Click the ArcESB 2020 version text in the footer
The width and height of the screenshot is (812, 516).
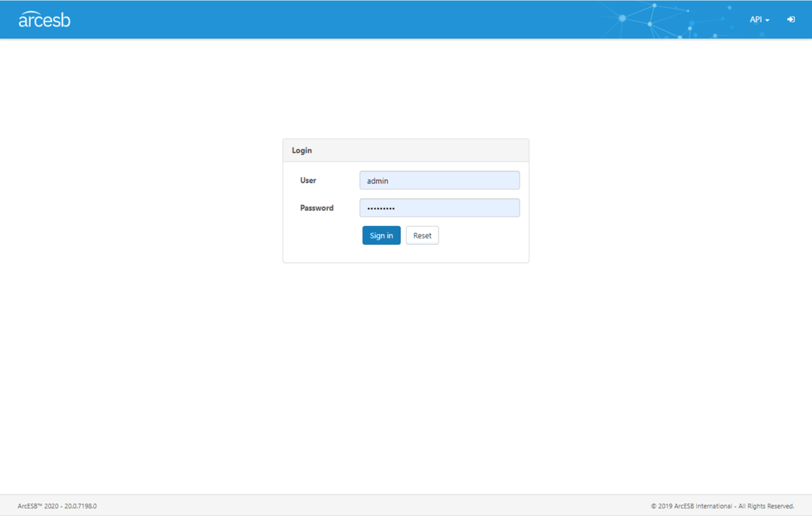coord(57,506)
